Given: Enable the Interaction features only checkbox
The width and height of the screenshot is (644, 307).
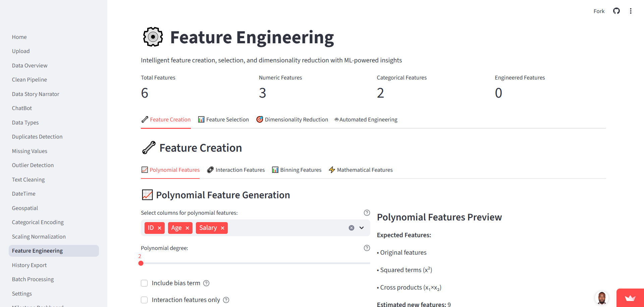Looking at the screenshot, I should [x=144, y=300].
